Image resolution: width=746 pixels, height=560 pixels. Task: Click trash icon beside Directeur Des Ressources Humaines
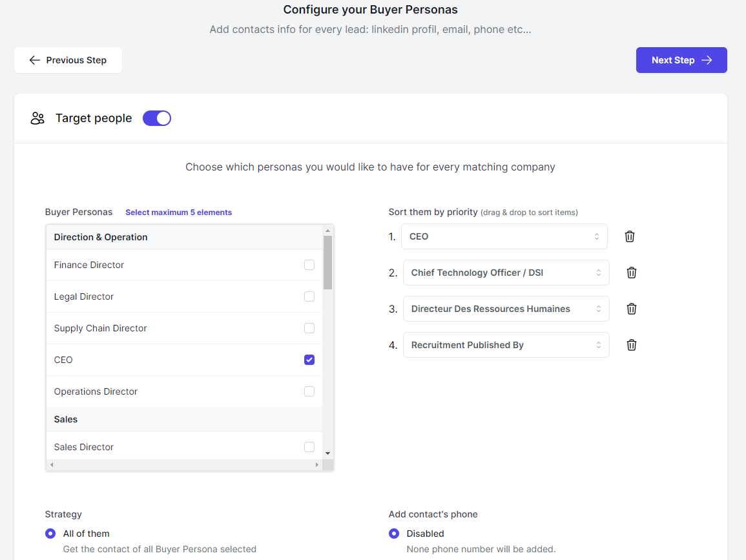[x=632, y=309]
